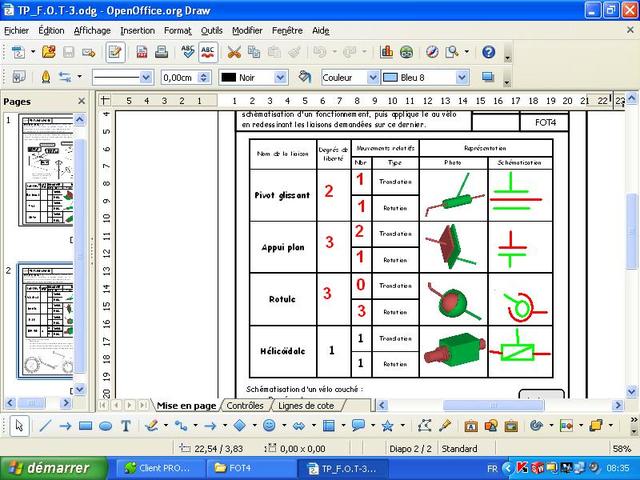Select the Flowcharts tool
This screenshot has height=480, width=640.
click(x=328, y=426)
